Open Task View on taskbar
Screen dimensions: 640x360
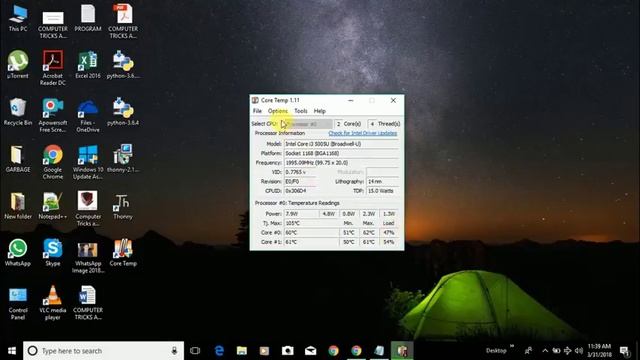pyautogui.click(x=195, y=351)
